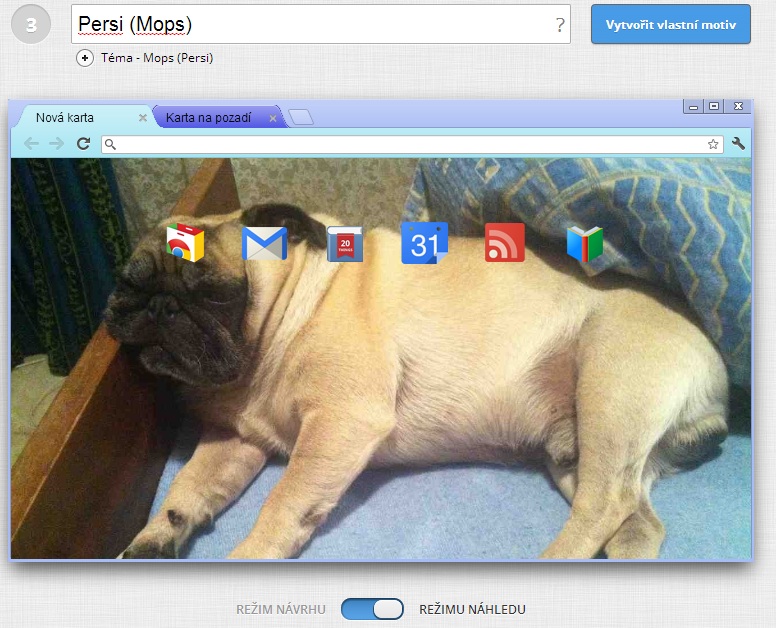Close the Karta na pozadí tab

(273, 118)
